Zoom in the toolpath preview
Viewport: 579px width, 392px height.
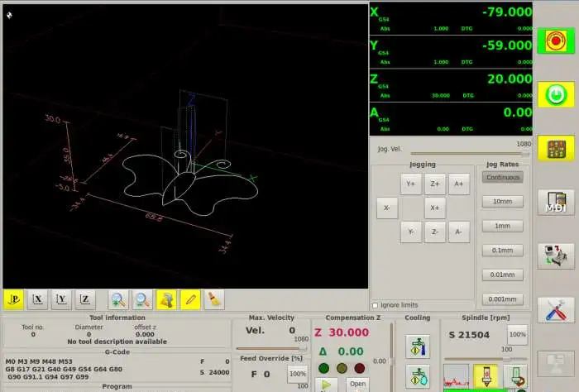(x=118, y=299)
